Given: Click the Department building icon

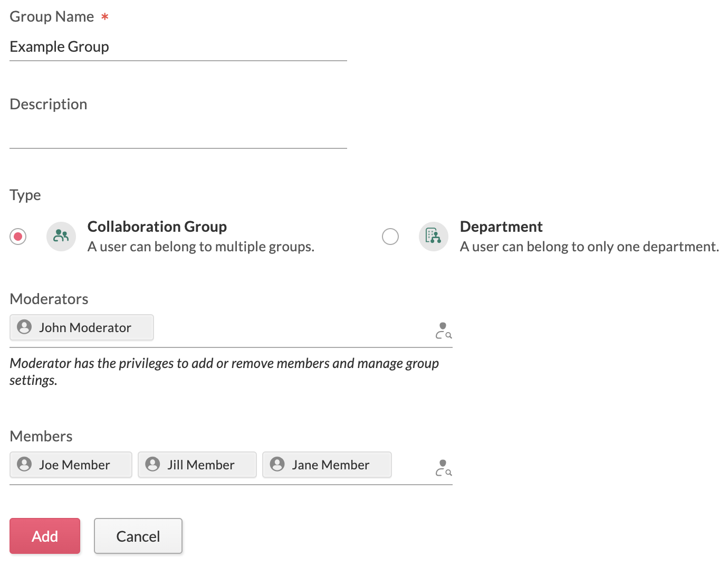Looking at the screenshot, I should (x=433, y=237).
